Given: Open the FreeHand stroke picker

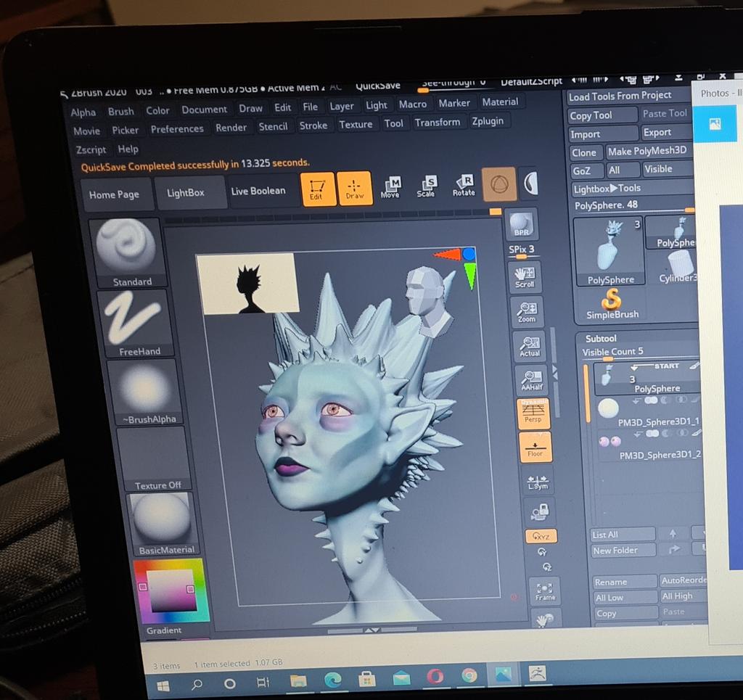Looking at the screenshot, I should 136,323.
